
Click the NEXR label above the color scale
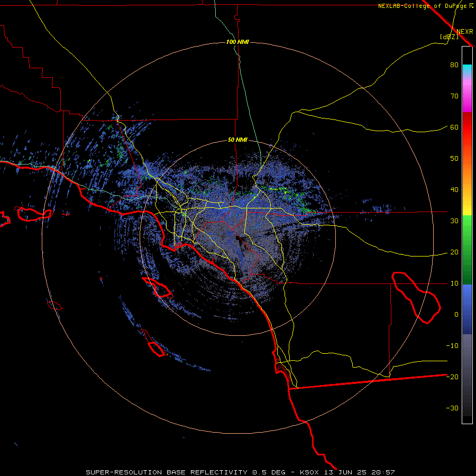pos(465,32)
